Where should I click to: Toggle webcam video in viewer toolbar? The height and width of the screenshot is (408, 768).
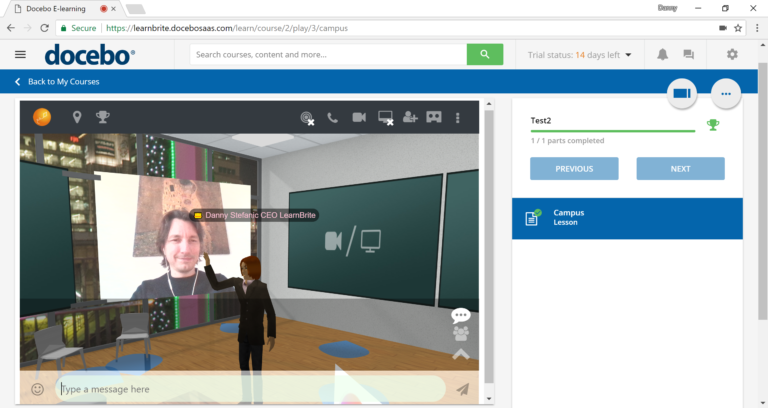pyautogui.click(x=358, y=118)
